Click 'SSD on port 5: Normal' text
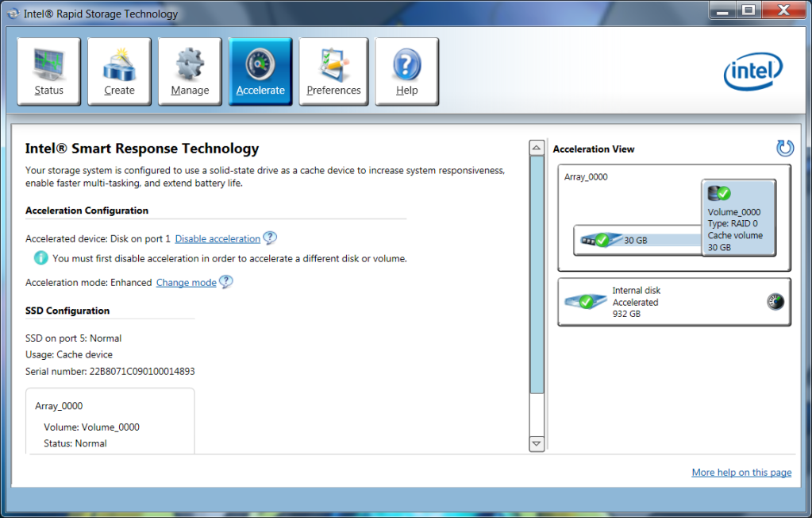 tap(74, 338)
